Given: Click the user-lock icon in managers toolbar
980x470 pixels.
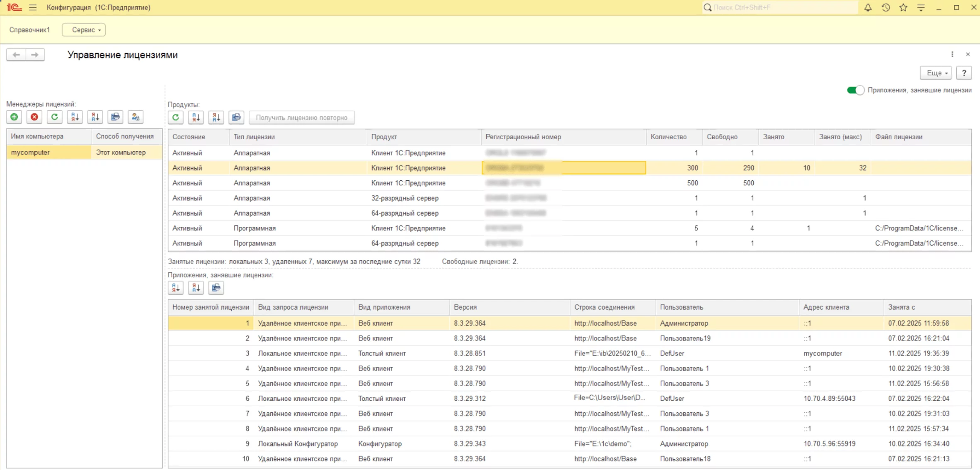Looking at the screenshot, I should click(136, 117).
